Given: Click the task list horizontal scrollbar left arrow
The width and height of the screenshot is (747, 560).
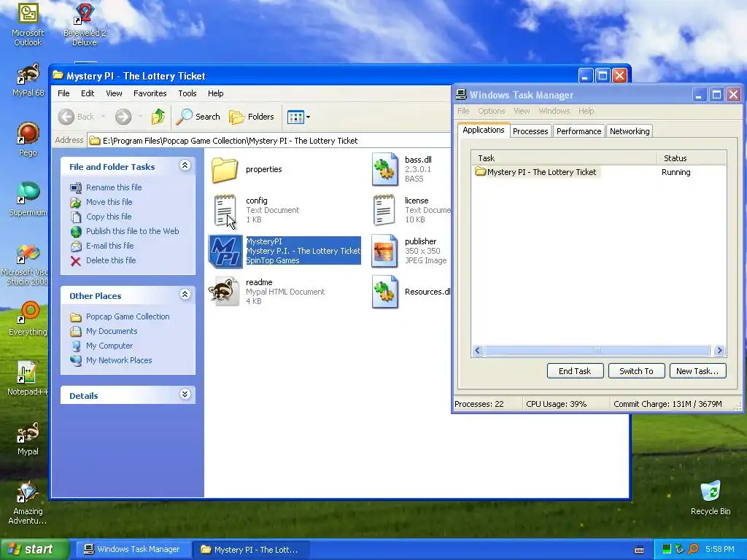Looking at the screenshot, I should coord(478,351).
